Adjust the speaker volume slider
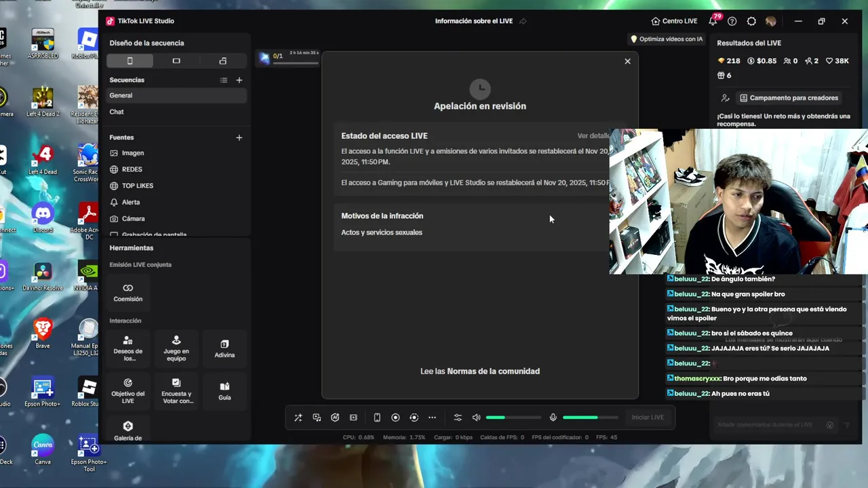Viewport: 868px width, 488px height. pyautogui.click(x=513, y=418)
